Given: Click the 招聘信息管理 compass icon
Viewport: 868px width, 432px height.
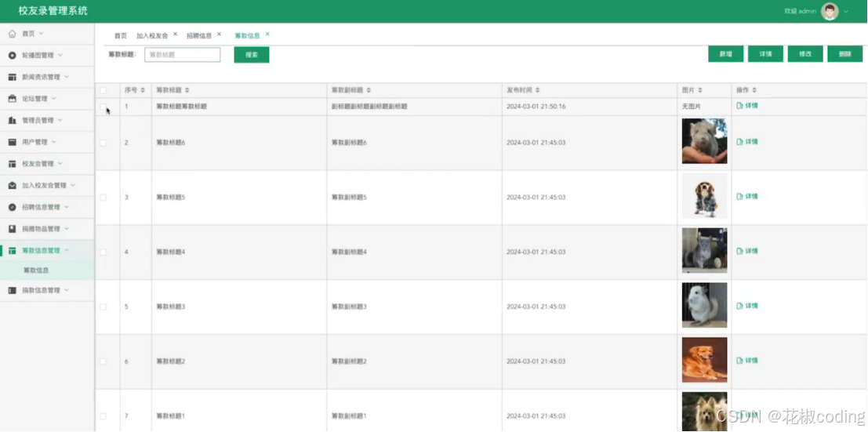Looking at the screenshot, I should [x=13, y=207].
